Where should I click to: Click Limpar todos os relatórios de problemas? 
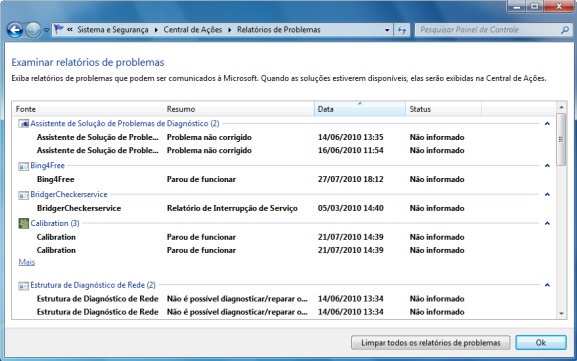[431, 343]
